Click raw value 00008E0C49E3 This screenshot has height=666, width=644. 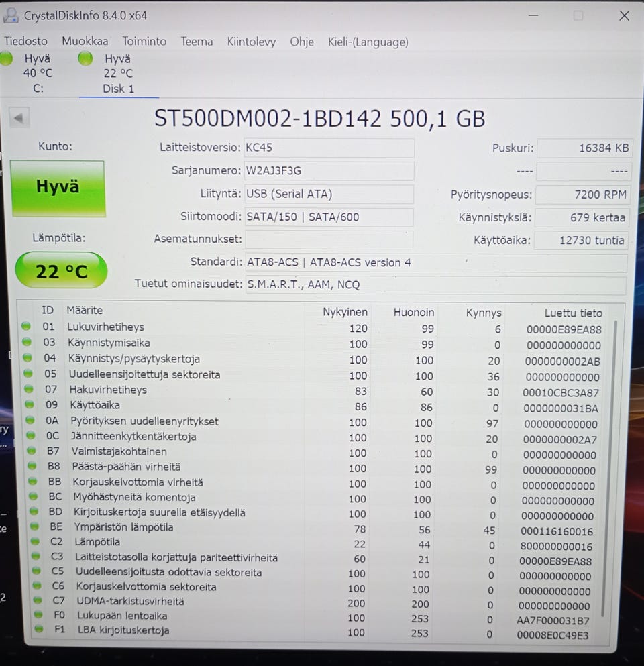click(x=553, y=635)
